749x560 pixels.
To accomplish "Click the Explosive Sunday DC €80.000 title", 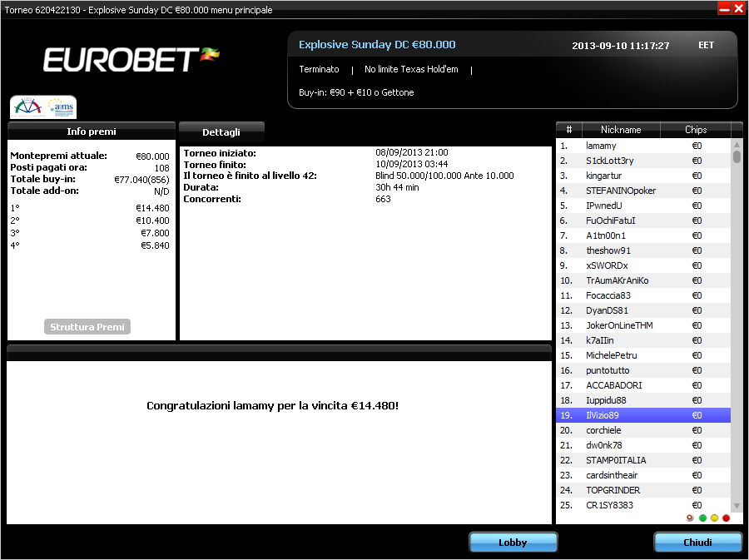I will tap(377, 45).
